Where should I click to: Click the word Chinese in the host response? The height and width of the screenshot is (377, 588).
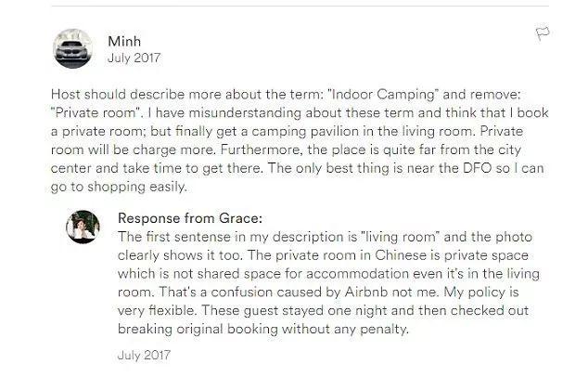pos(401,255)
